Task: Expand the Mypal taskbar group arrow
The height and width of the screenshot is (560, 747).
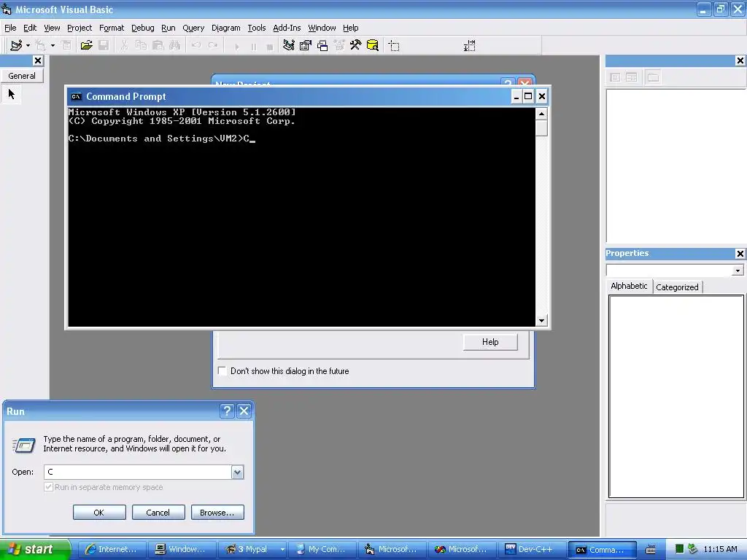Action: (x=282, y=550)
